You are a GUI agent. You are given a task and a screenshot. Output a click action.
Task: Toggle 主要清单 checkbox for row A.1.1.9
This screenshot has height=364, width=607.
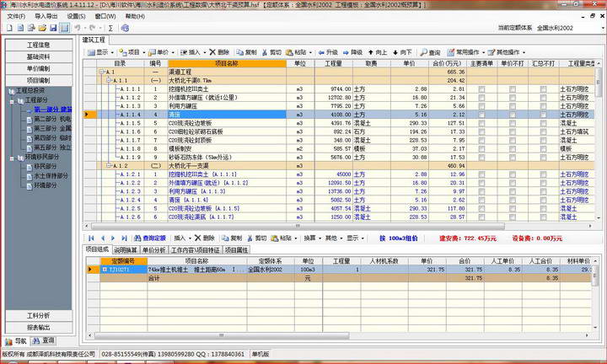tap(481, 158)
